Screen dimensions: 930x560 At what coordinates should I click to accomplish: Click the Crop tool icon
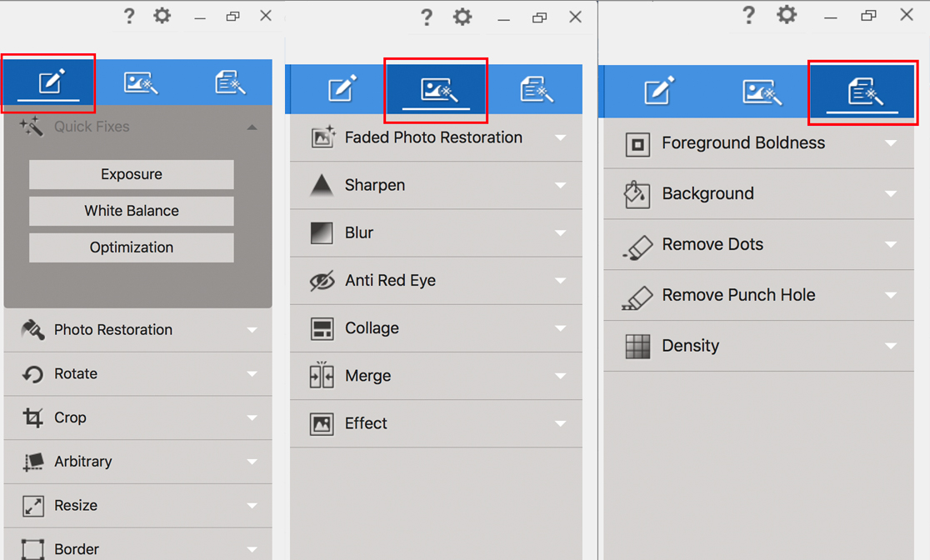click(x=32, y=417)
